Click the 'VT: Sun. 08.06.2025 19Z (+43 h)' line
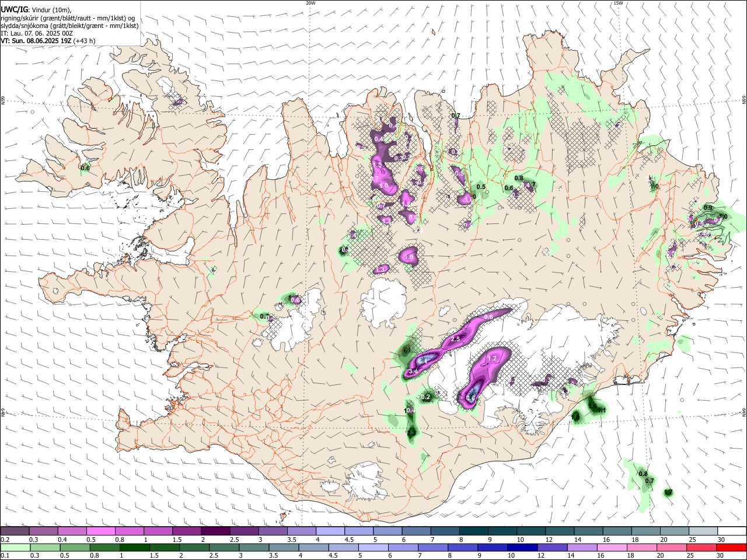The width and height of the screenshot is (747, 560). click(x=48, y=41)
